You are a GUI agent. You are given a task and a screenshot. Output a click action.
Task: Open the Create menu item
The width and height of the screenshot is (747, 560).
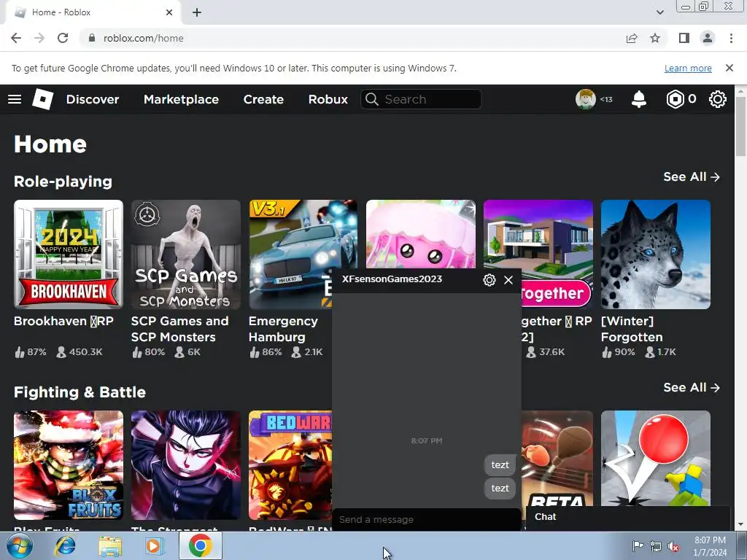coord(263,99)
